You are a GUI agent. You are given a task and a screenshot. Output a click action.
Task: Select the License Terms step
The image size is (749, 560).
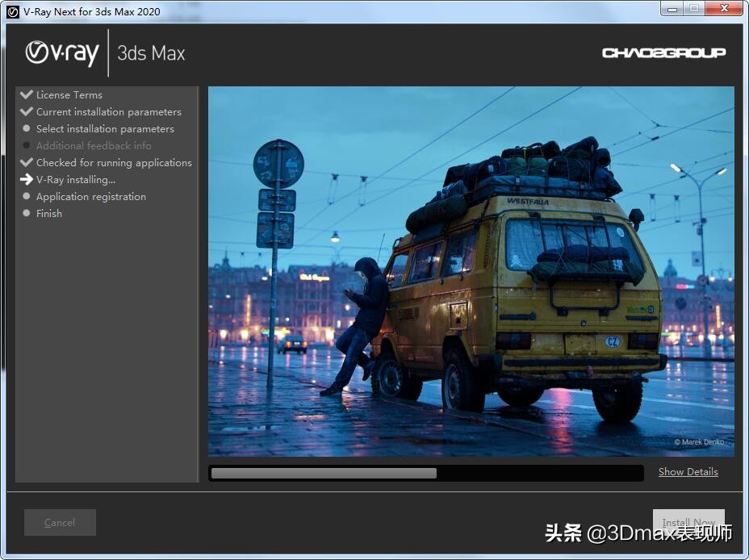69,94
